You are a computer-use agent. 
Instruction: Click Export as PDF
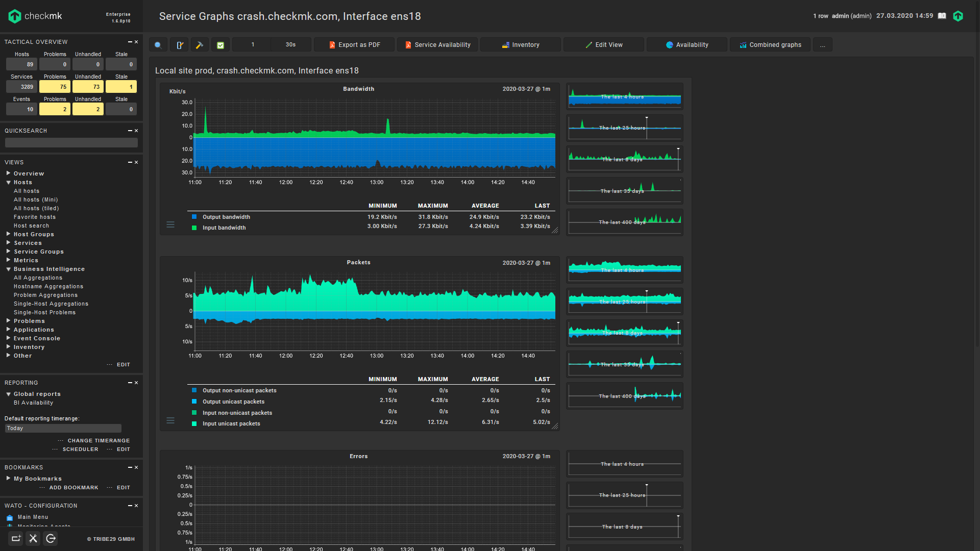coord(354,45)
